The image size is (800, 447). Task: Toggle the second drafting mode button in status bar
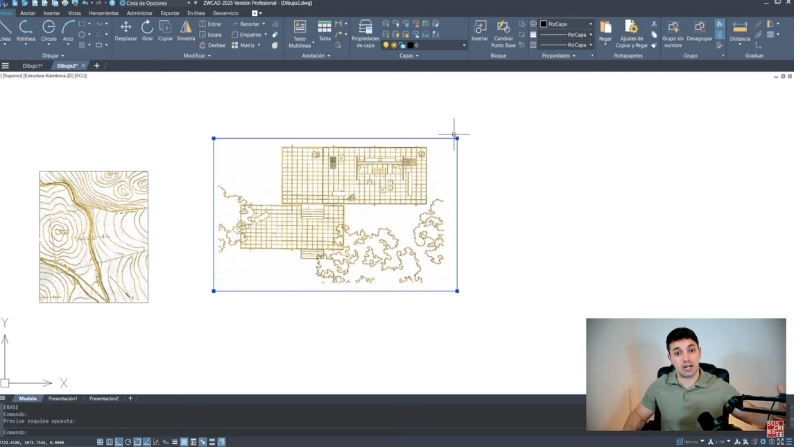click(x=109, y=441)
